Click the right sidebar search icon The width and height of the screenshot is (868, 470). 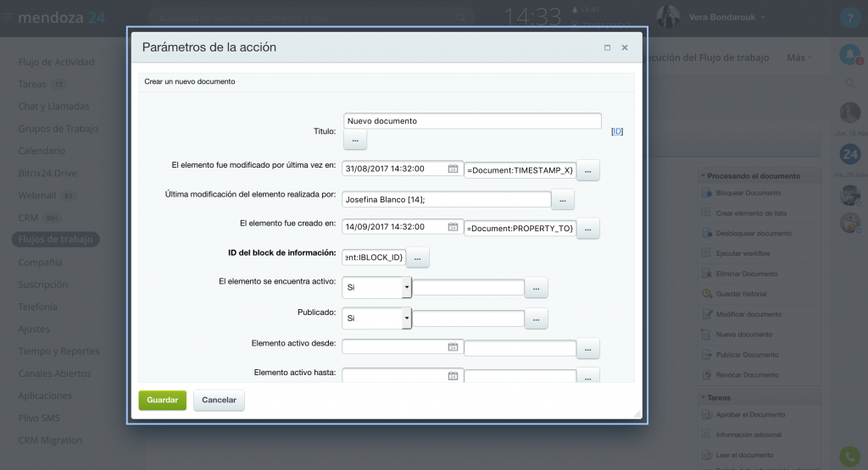tap(849, 83)
